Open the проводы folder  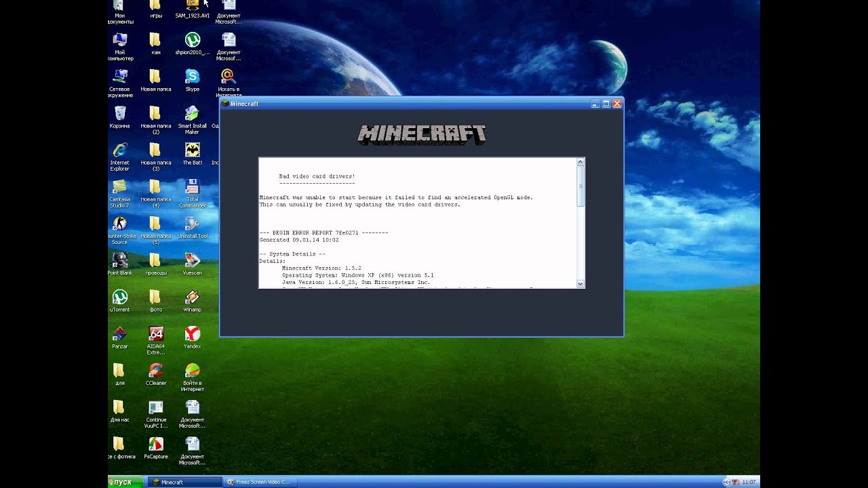tap(155, 264)
